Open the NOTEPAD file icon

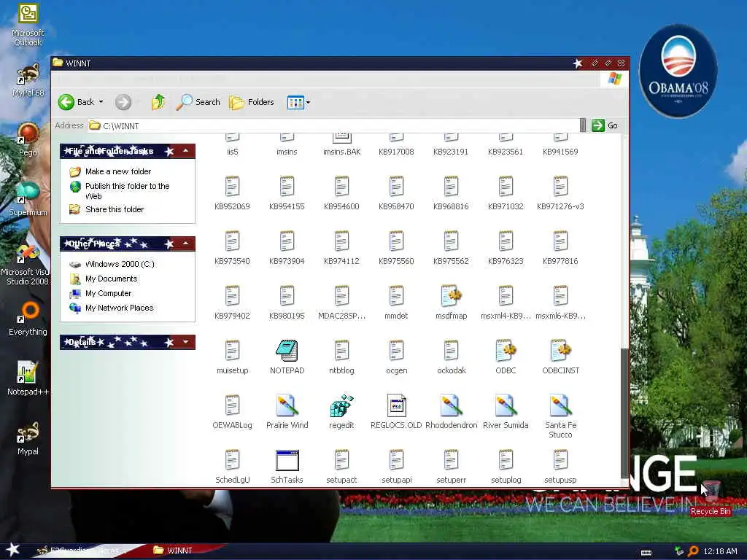coord(287,351)
